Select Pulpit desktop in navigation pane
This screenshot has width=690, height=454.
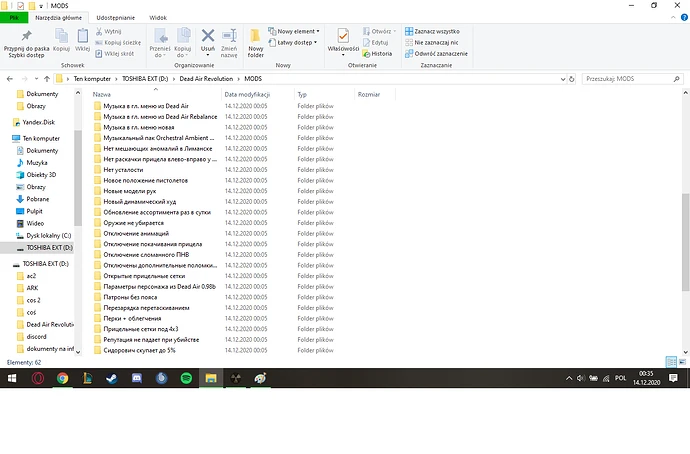(29, 211)
